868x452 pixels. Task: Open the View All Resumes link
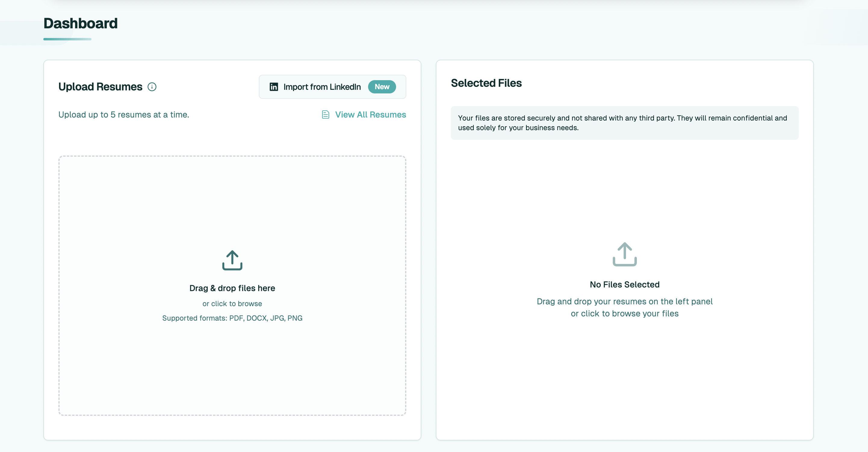click(370, 115)
